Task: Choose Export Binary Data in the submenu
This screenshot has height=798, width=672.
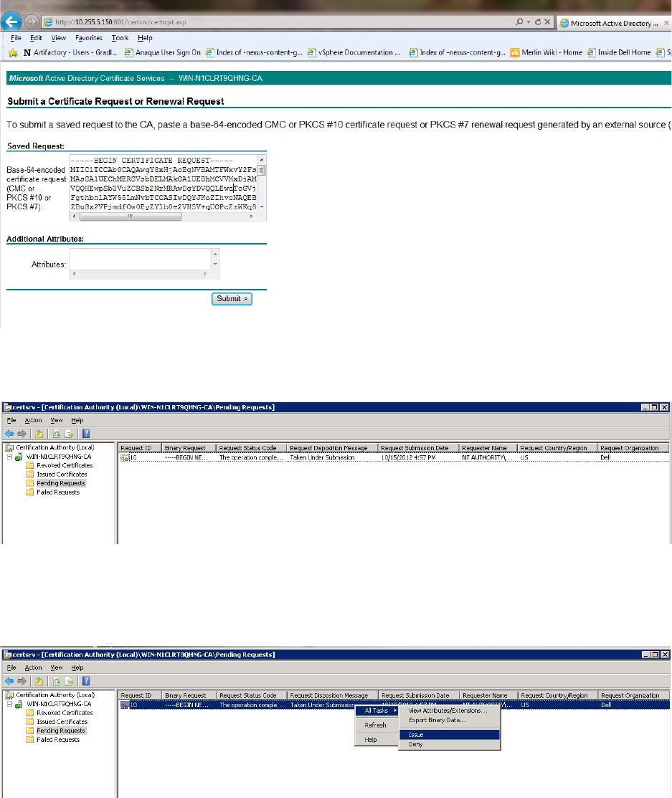Action: (449, 721)
